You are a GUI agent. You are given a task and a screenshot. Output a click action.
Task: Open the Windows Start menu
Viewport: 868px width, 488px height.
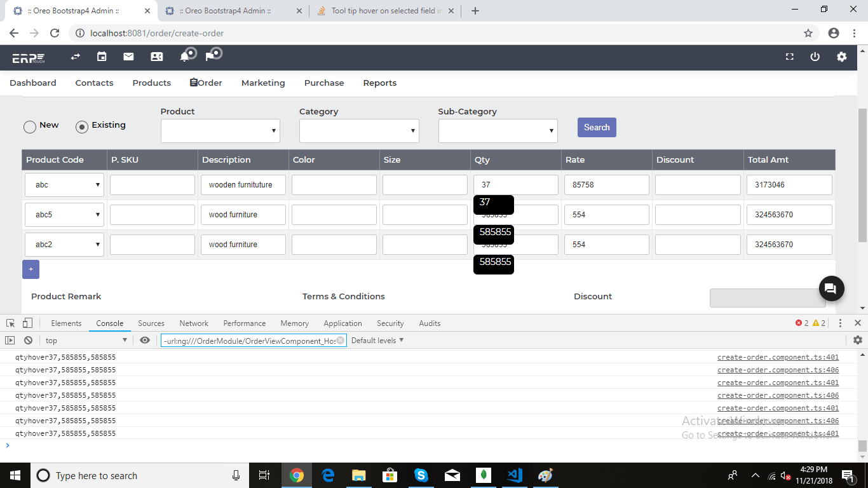click(x=15, y=475)
